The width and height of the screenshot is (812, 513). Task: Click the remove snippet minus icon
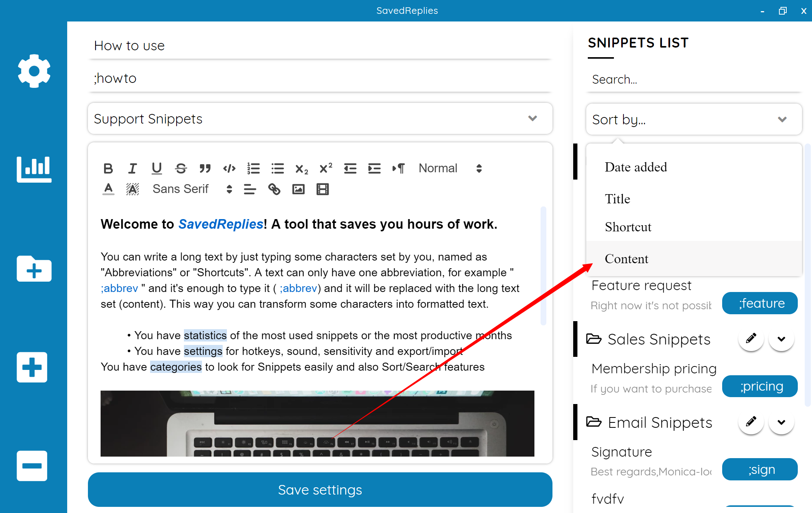32,466
